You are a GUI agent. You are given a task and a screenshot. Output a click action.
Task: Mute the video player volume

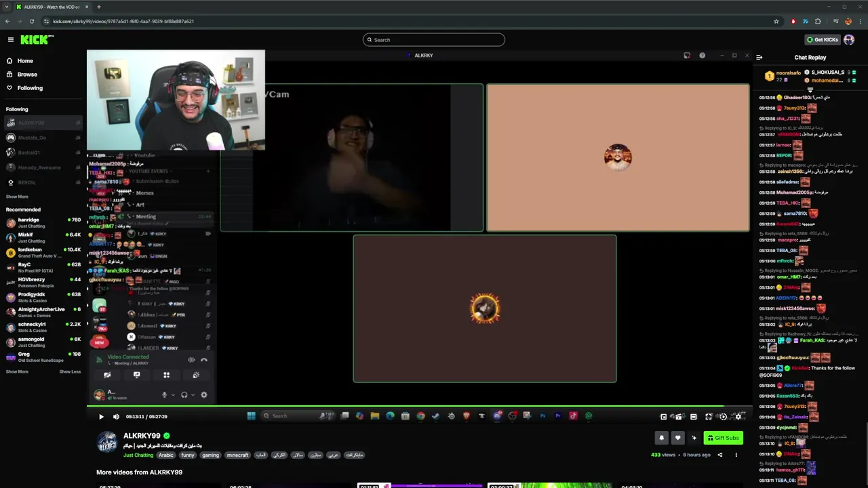[116, 417]
